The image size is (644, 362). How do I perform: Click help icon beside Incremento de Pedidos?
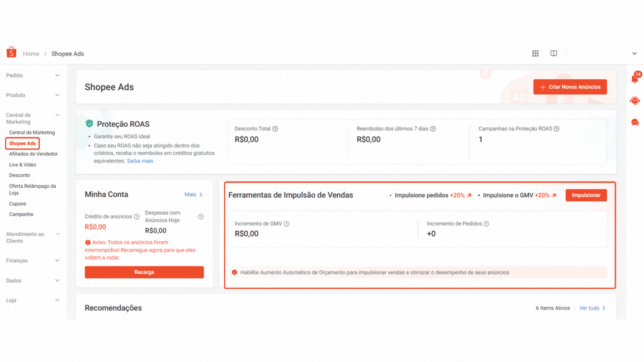click(486, 224)
